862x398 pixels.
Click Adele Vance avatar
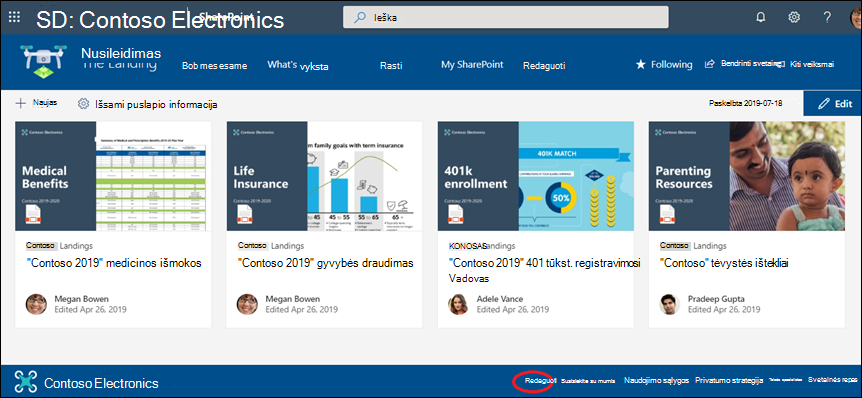click(x=458, y=304)
